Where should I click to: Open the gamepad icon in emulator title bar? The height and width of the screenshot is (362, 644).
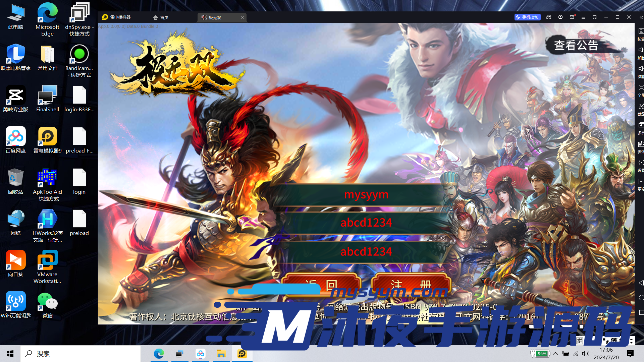pos(549,17)
